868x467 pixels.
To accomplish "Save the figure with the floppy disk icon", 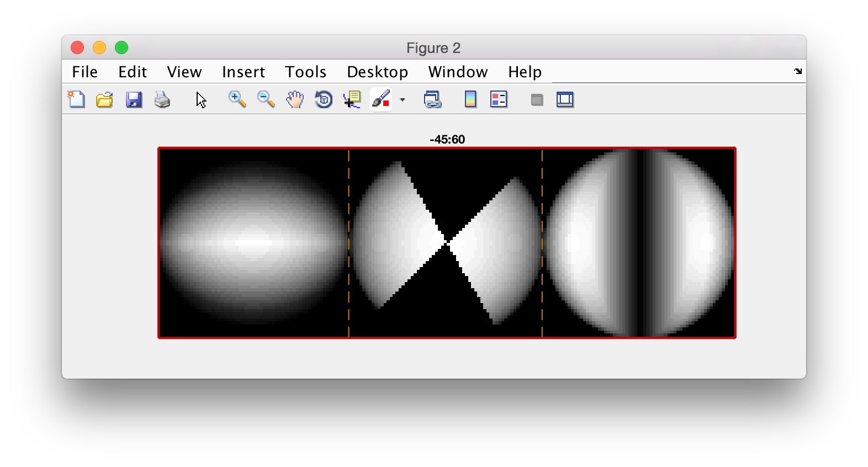I will pos(134,100).
